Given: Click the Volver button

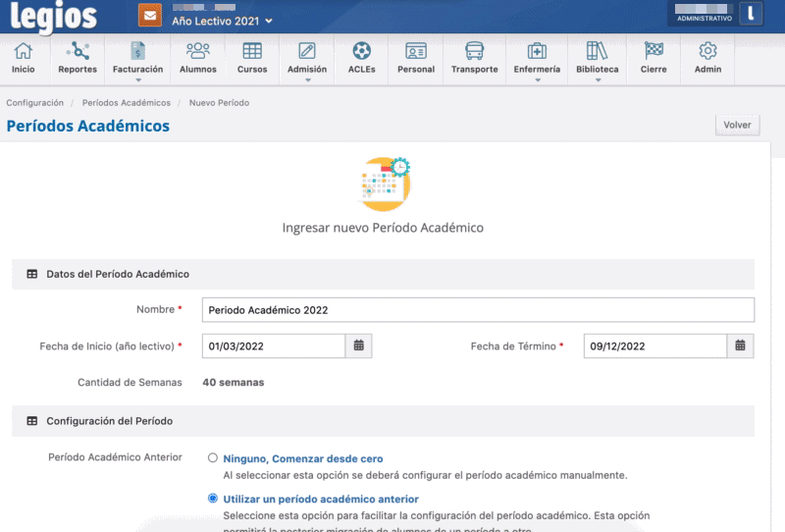Looking at the screenshot, I should click(737, 126).
